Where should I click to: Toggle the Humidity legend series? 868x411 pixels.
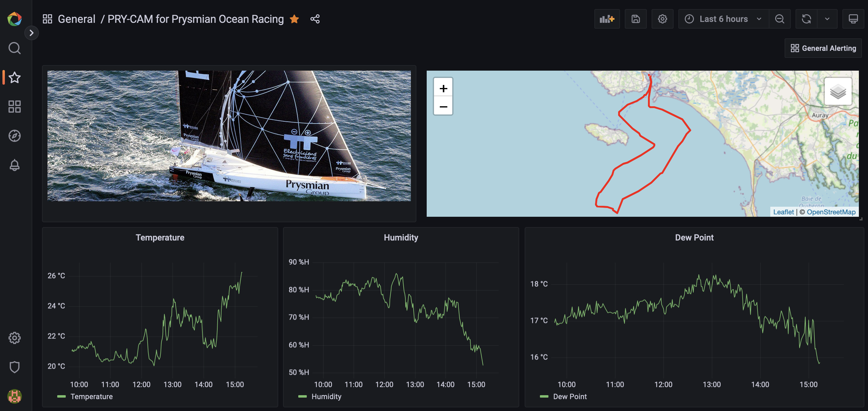click(x=326, y=397)
